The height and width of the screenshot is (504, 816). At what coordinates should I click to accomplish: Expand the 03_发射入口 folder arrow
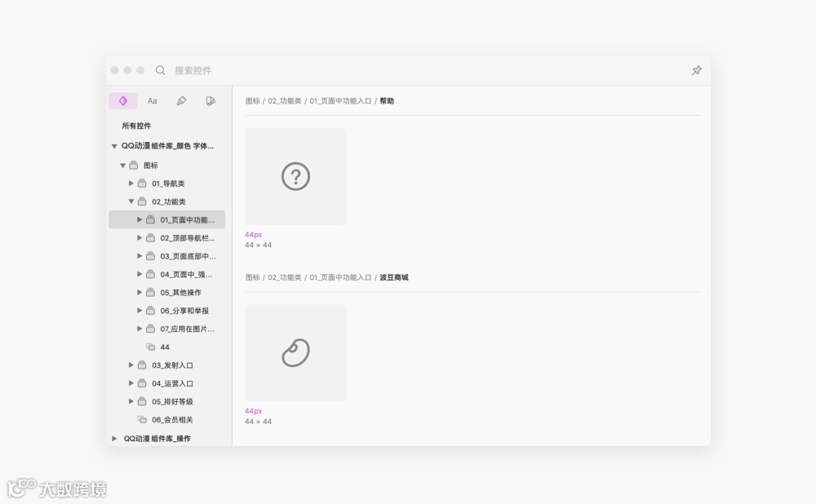(x=131, y=365)
